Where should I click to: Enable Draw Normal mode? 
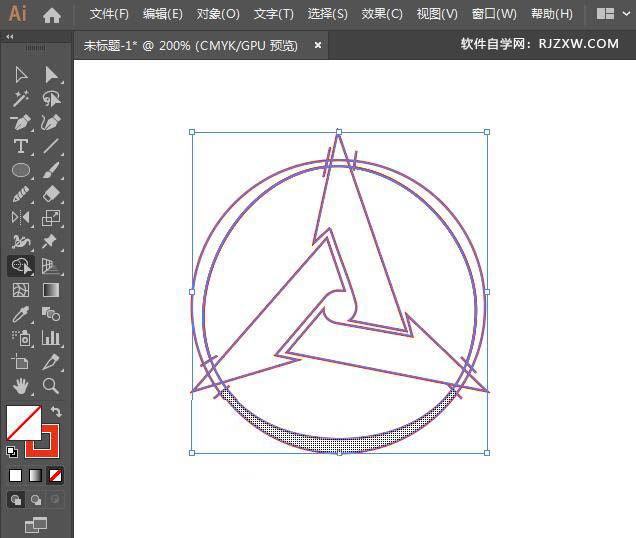coord(16,500)
